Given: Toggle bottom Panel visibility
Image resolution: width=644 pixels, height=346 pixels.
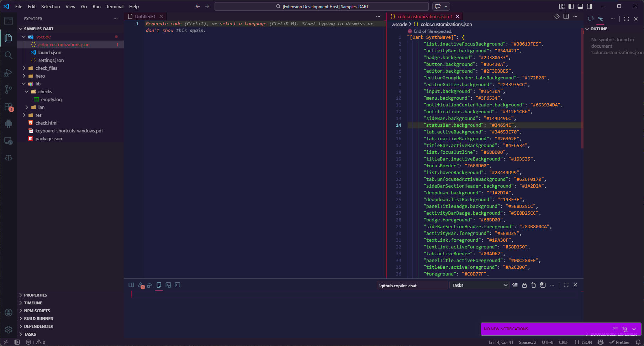Looking at the screenshot, I should coord(580,6).
